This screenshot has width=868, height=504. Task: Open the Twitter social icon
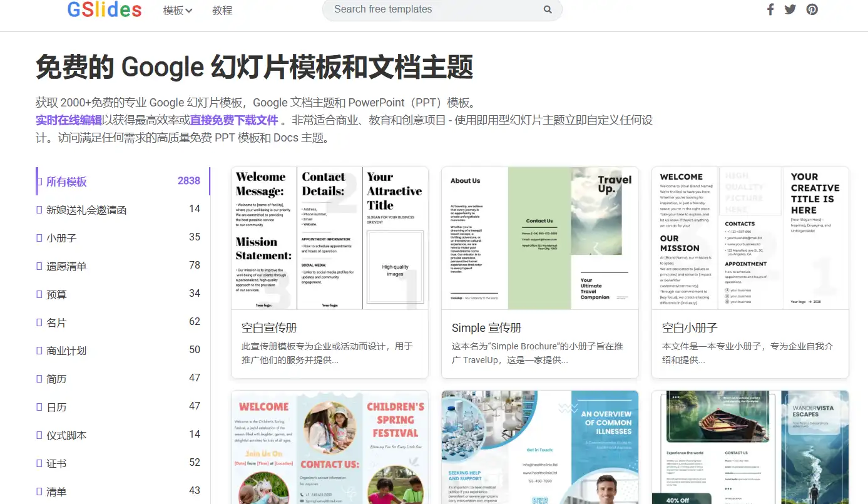pyautogui.click(x=790, y=9)
